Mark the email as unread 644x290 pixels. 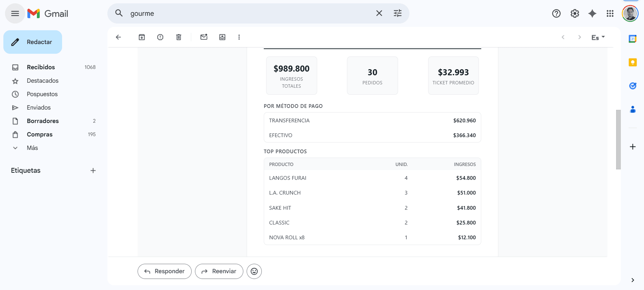point(204,37)
